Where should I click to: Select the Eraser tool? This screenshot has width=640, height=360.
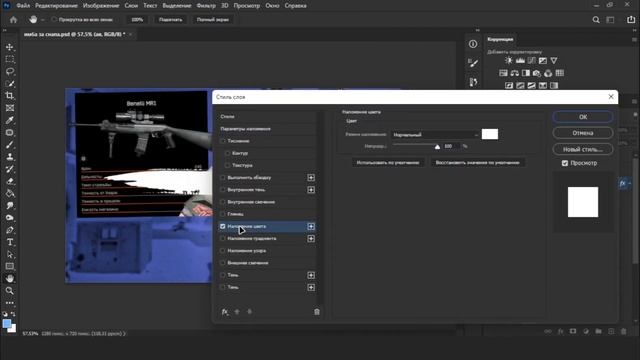click(10, 181)
